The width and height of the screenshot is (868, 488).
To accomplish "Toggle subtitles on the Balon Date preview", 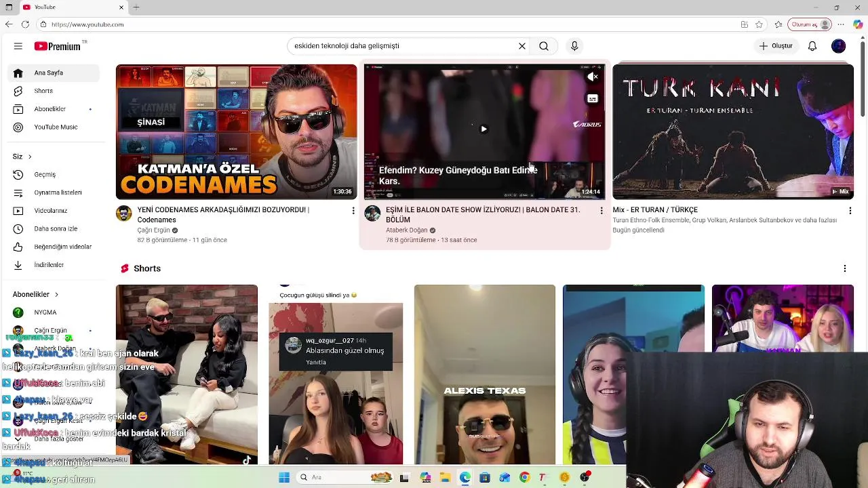I will [592, 99].
